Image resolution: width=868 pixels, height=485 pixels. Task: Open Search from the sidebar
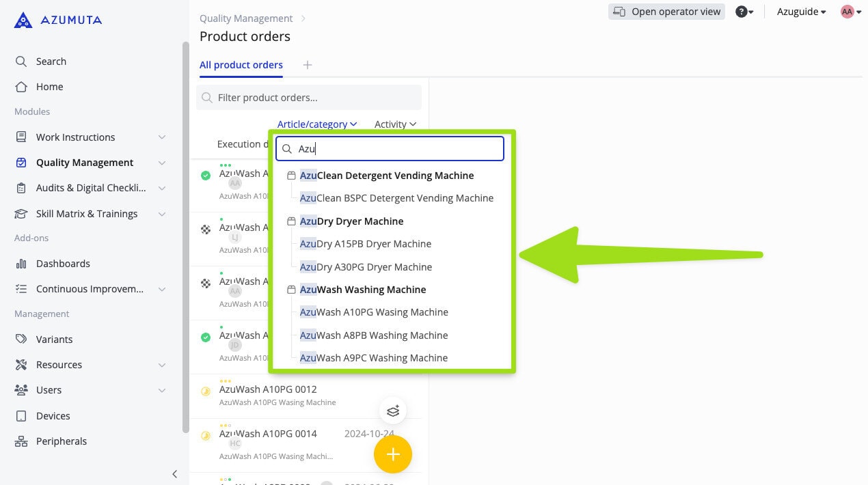[51, 61]
